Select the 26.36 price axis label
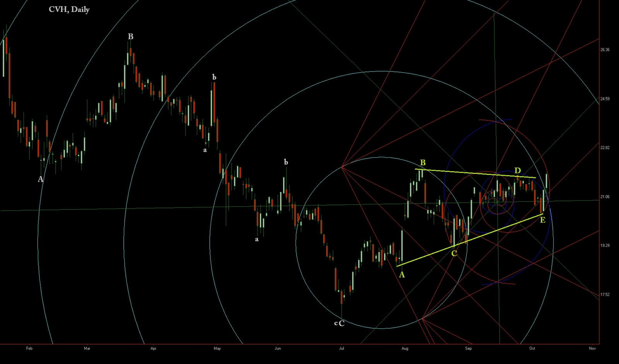619x364 pixels. 605,50
